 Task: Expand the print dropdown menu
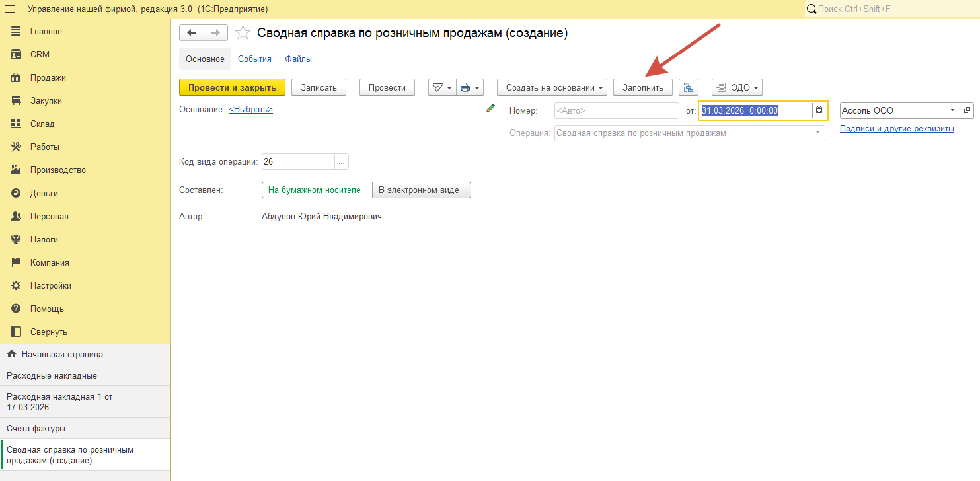[x=471, y=87]
